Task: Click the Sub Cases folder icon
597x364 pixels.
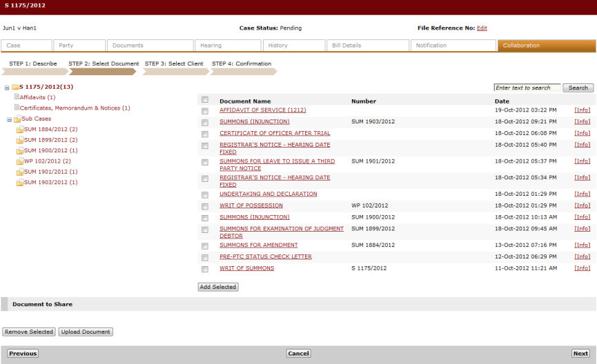Action: (x=17, y=119)
